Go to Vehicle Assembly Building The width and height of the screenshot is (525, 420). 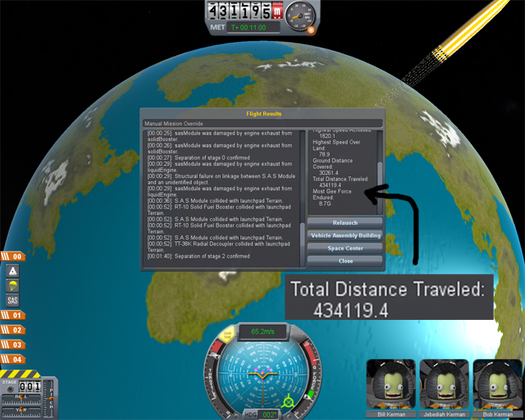345,235
